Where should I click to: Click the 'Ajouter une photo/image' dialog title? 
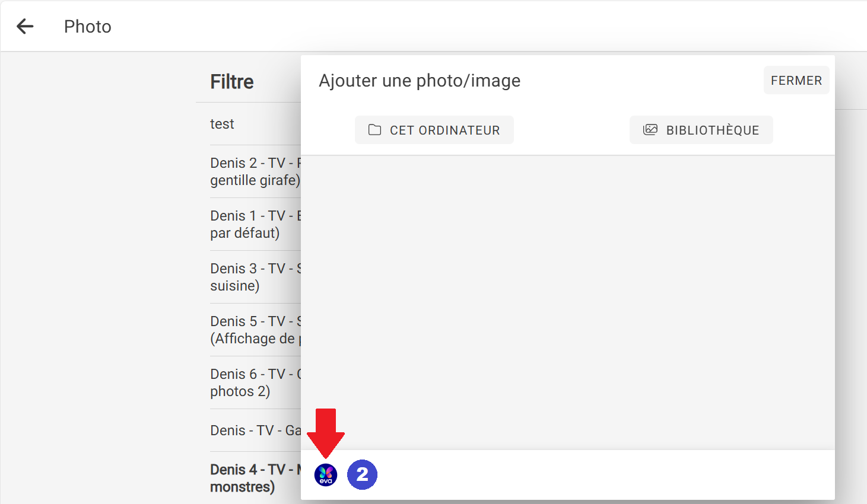point(420,81)
